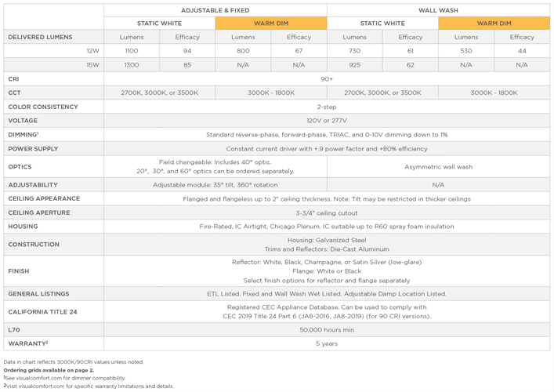Viewport: 554px width, 392px height.
Task: Click the "WALL WASH" column header
Action: click(438, 10)
